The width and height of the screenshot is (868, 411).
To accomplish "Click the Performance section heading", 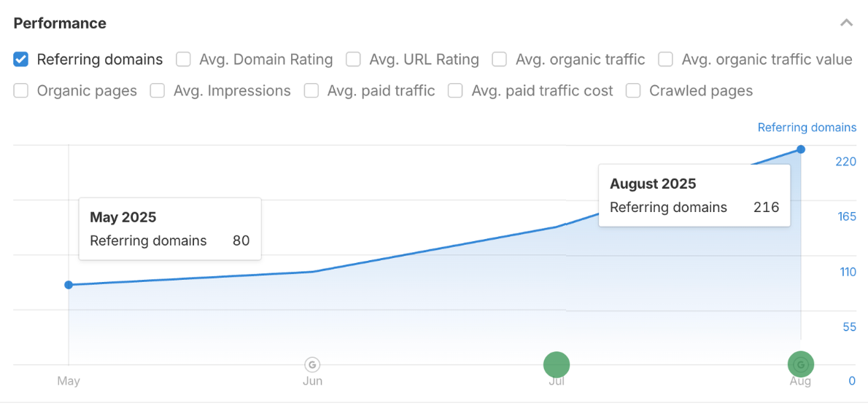I will point(60,23).
